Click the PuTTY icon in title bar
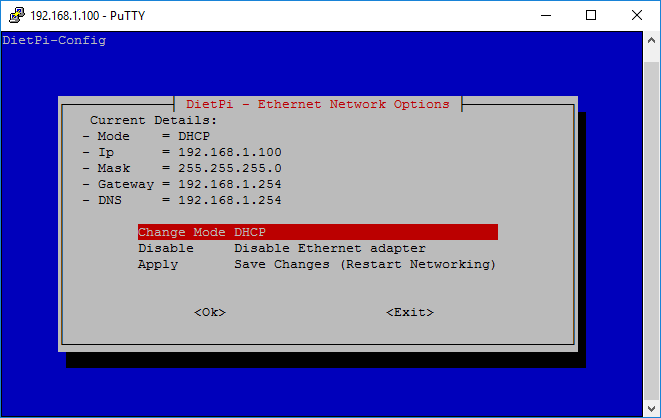This screenshot has width=661, height=418. [17, 16]
